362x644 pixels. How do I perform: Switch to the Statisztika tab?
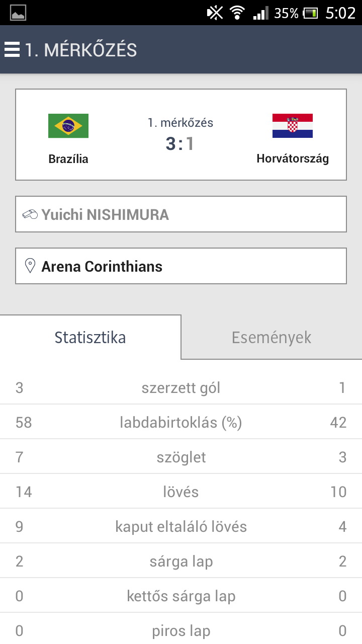[x=90, y=337]
